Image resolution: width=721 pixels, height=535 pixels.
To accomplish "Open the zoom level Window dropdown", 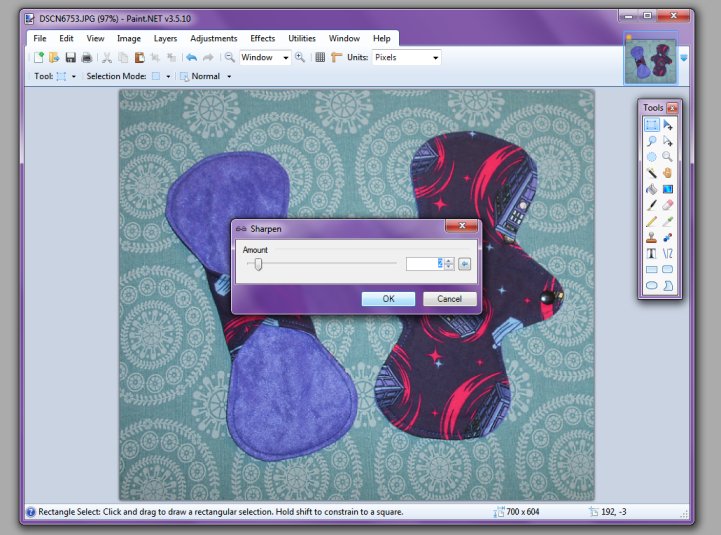I will 285,58.
